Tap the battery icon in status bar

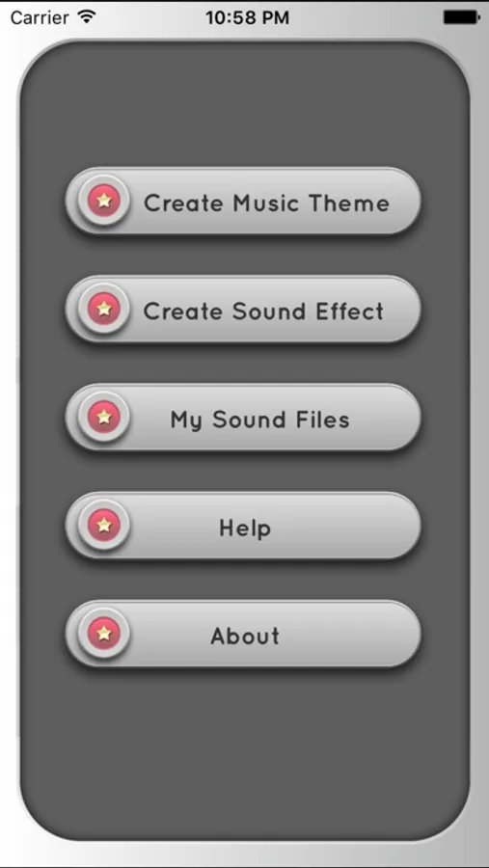pyautogui.click(x=461, y=17)
